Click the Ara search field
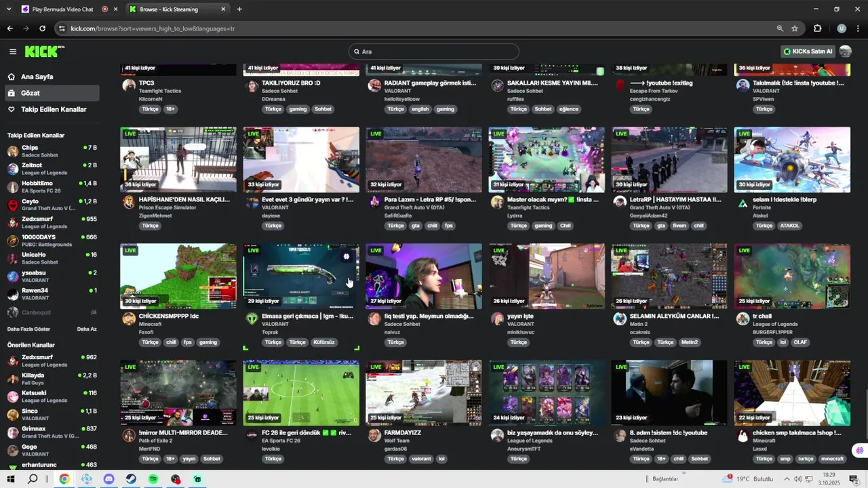The width and height of the screenshot is (868, 488). (x=434, y=52)
